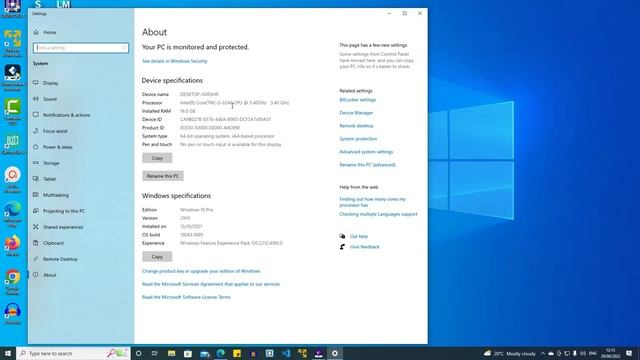Open Firefox desktop shortcut

(x=13, y=245)
